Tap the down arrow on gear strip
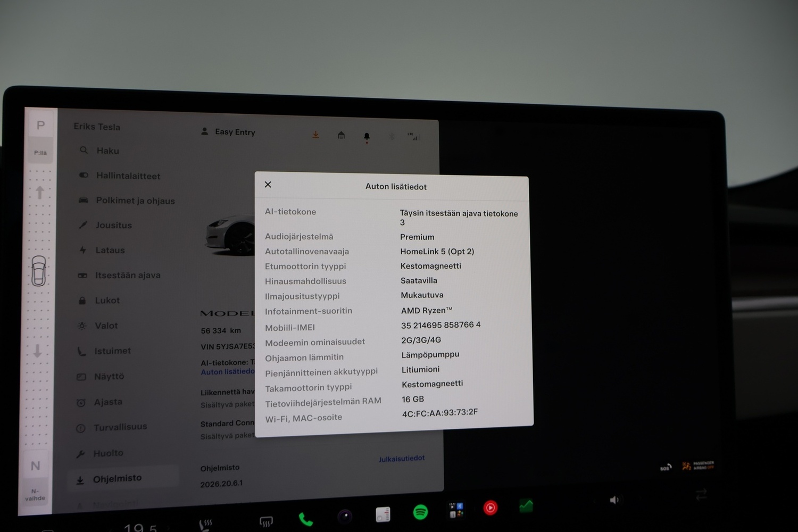798x532 pixels. (37, 351)
